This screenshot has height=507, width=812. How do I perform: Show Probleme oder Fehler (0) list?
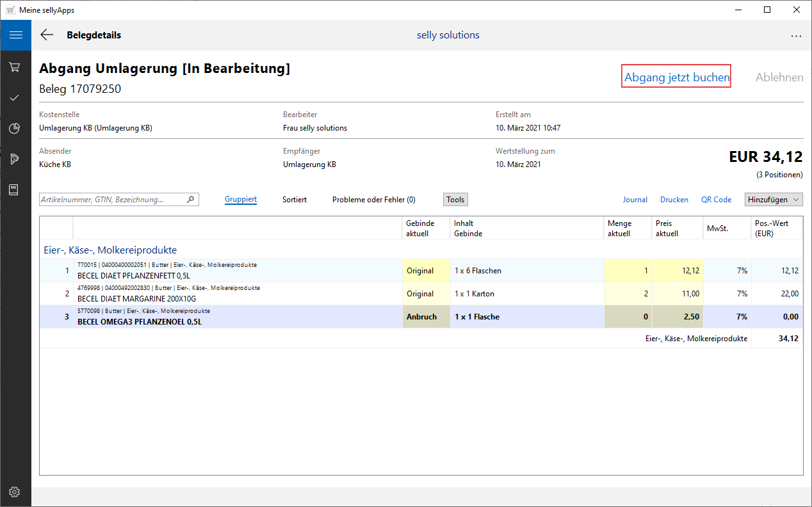(373, 200)
